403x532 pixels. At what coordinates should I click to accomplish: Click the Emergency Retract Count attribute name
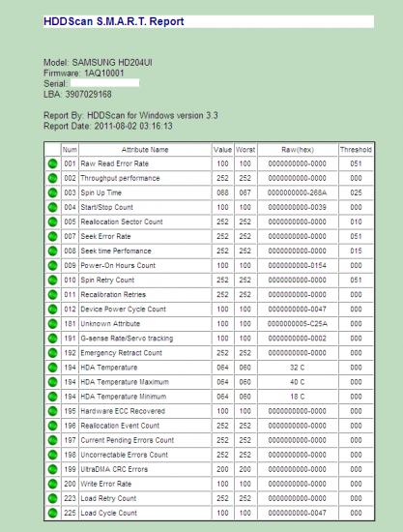pyautogui.click(x=122, y=353)
